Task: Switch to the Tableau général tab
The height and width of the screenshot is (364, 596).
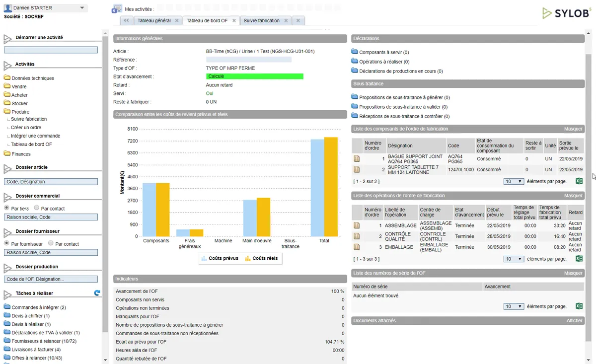Action: point(153,21)
